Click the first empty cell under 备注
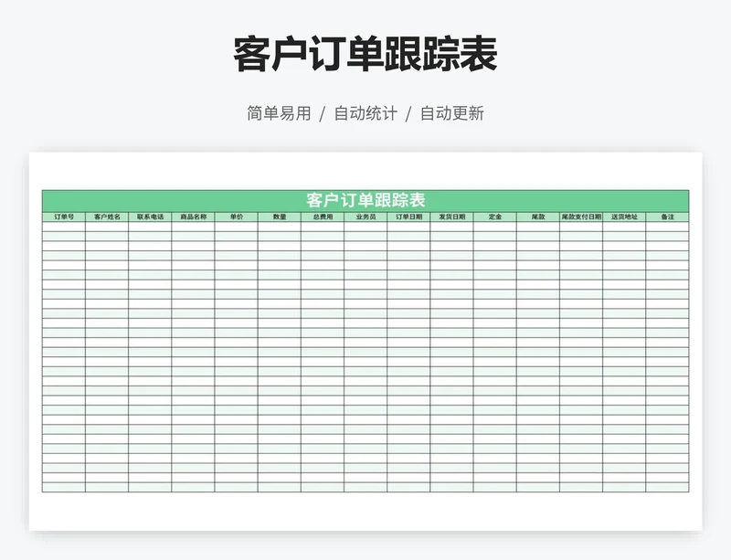Image resolution: width=731 pixels, height=560 pixels. (x=668, y=227)
